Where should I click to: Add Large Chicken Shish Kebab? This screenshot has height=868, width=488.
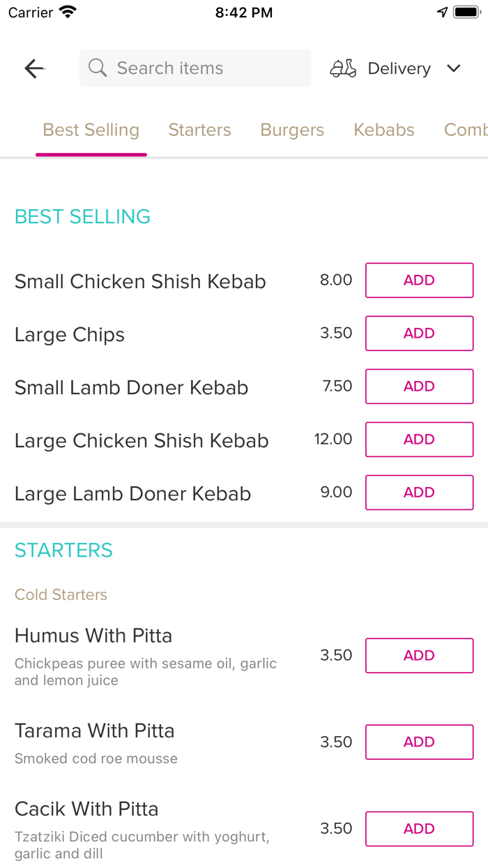point(419,440)
